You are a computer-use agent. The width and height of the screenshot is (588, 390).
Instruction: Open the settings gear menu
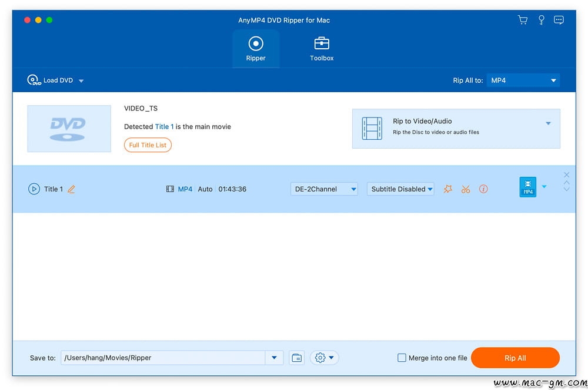[325, 358]
